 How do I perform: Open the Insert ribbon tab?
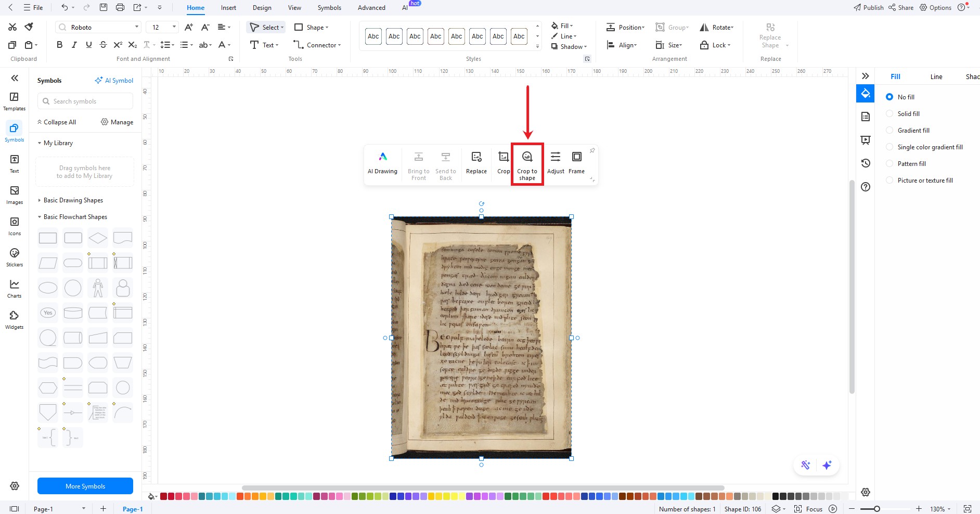228,7
